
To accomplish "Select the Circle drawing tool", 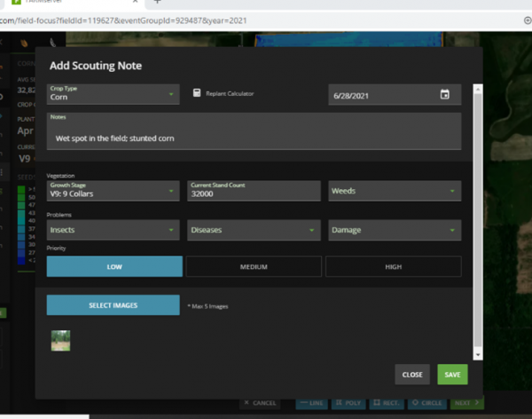I will (426, 403).
